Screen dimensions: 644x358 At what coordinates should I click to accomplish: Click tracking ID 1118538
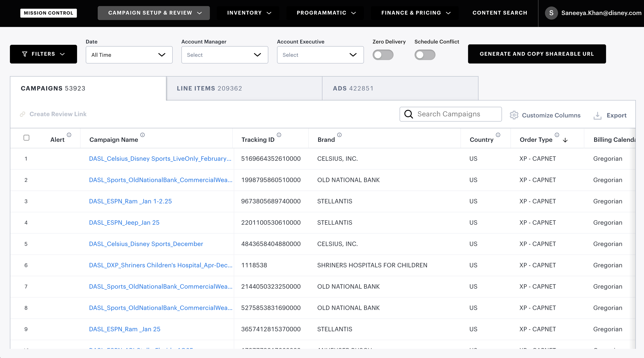(x=254, y=265)
